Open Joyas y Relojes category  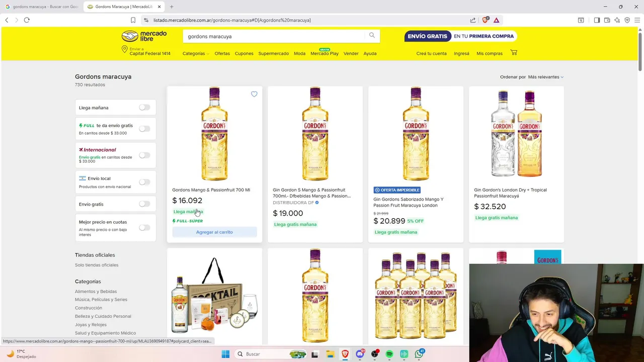click(91, 325)
